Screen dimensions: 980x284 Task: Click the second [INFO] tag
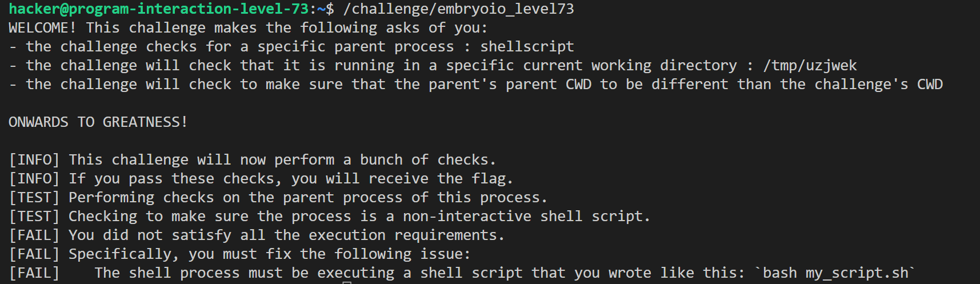pos(34,179)
